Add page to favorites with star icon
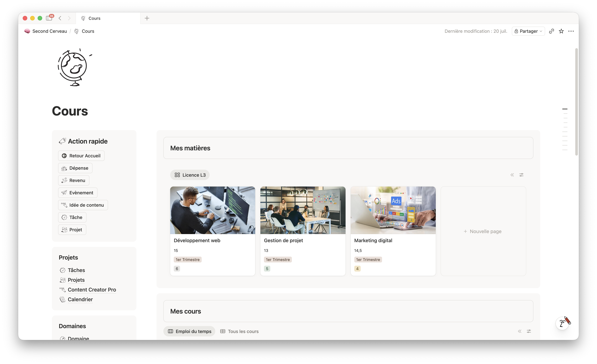This screenshot has width=597, height=364. (561, 31)
